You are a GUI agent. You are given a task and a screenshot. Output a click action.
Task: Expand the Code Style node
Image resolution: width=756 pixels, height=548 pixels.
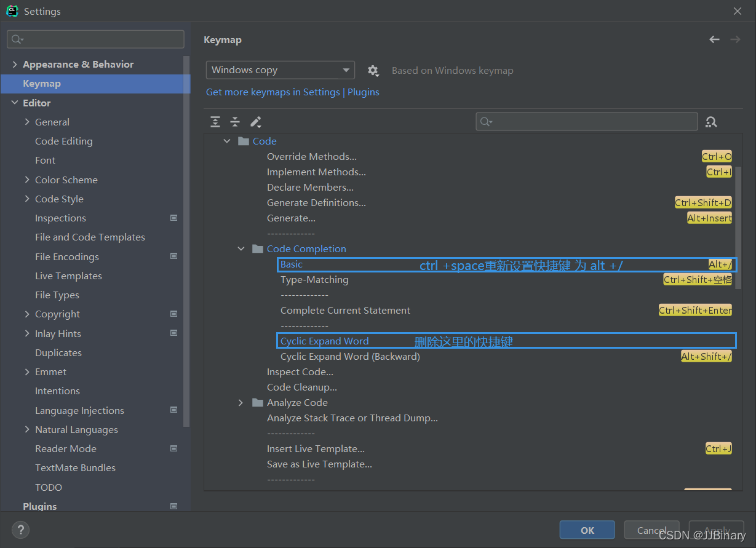tap(27, 199)
